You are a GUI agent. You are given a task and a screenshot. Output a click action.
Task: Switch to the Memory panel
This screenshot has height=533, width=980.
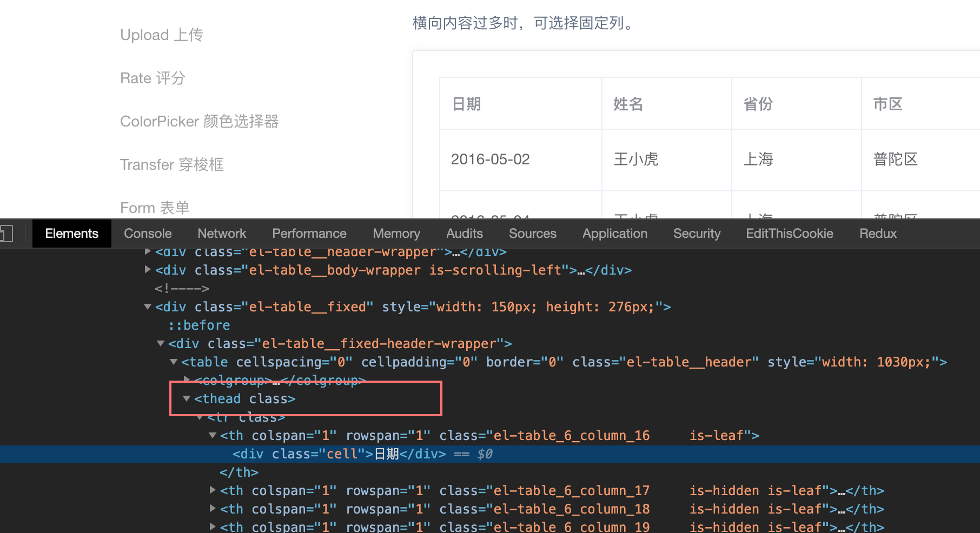tap(396, 233)
